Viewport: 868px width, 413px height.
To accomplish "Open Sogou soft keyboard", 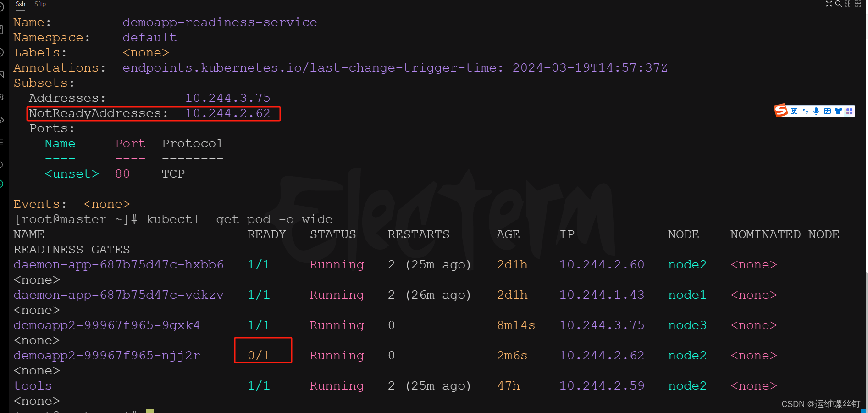I will (x=827, y=111).
